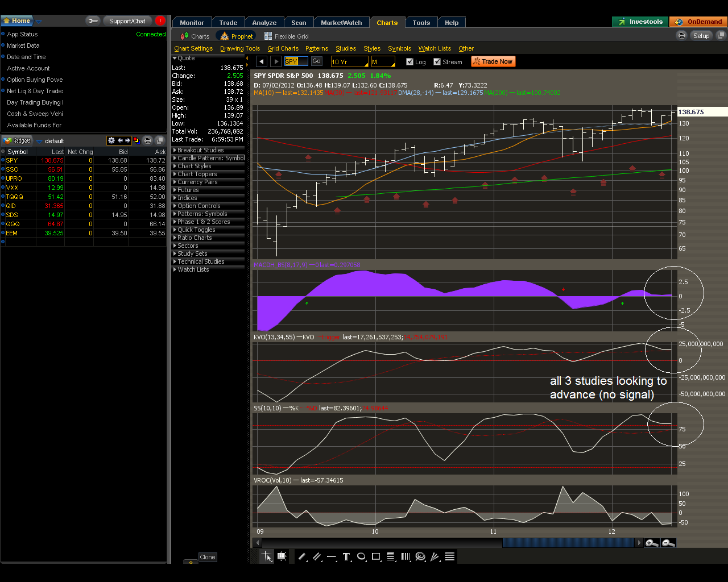The height and width of the screenshot is (582, 728).
Task: Select the text annotation tool
Action: [x=346, y=557]
